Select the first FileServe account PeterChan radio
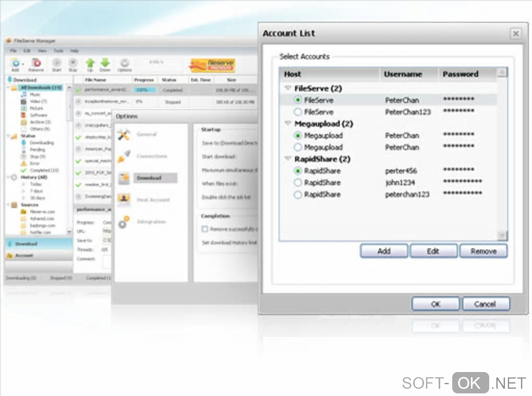The image size is (532, 396). tap(297, 100)
